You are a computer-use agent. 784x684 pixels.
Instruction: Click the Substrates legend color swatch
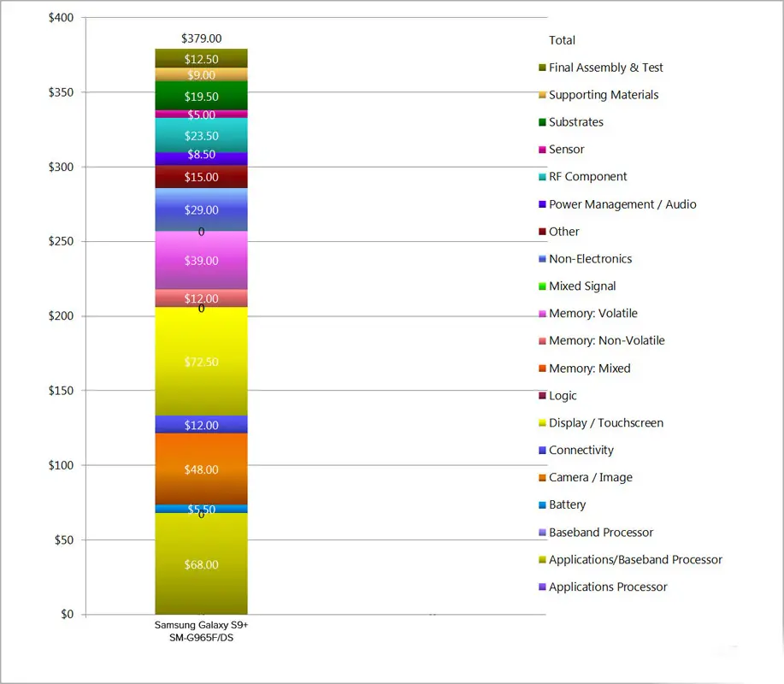[x=542, y=122]
